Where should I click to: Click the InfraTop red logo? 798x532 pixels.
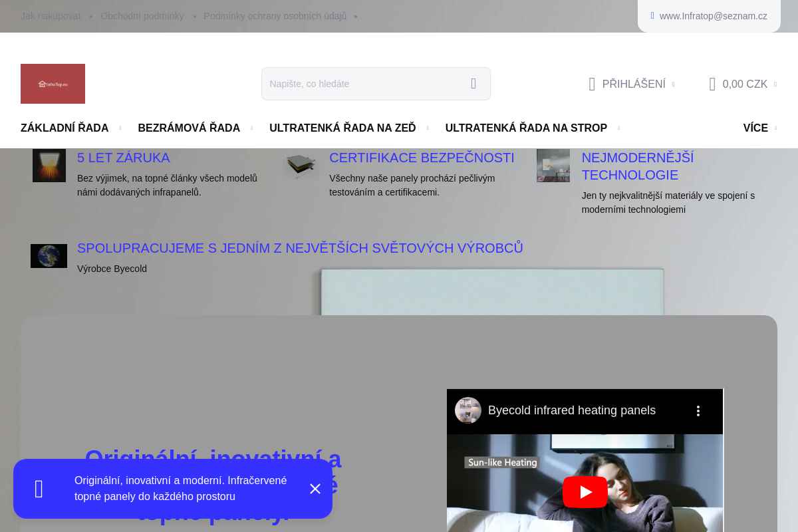click(53, 84)
